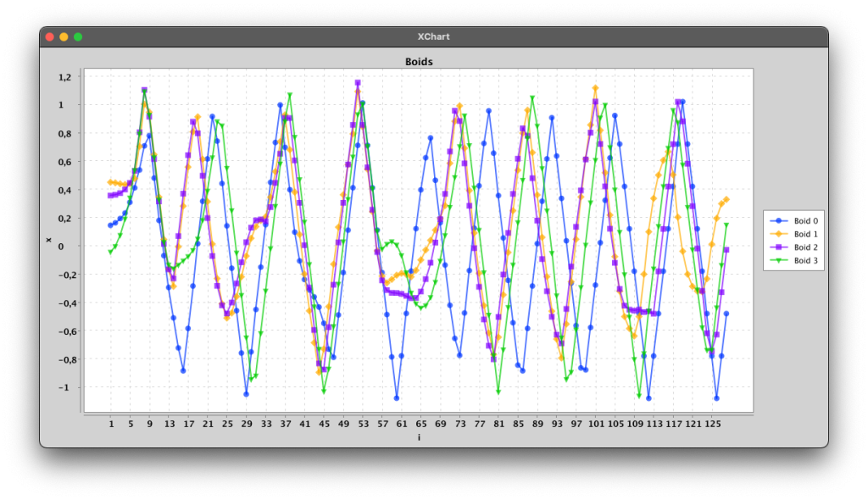Click the Boid 3 green triangle legend marker
The image size is (868, 500).
(779, 260)
